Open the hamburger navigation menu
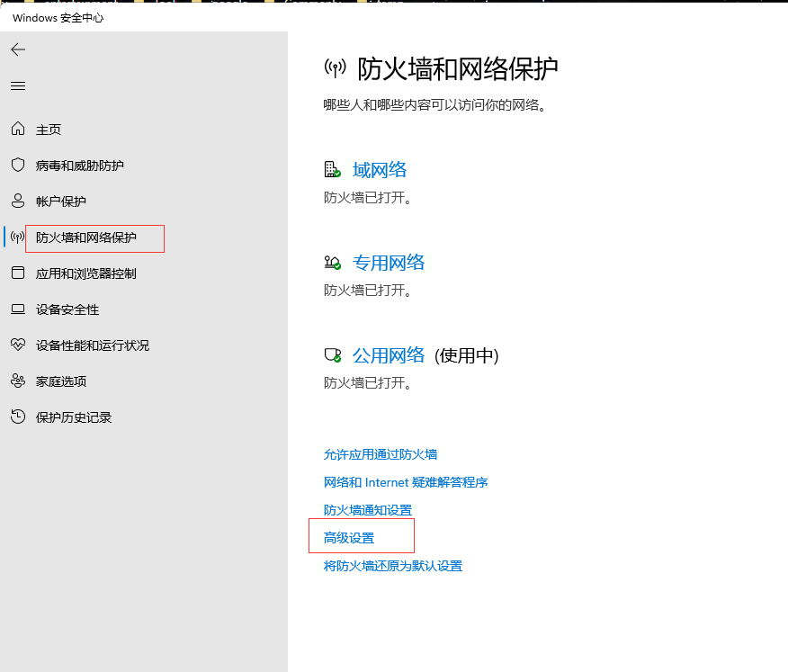 (x=18, y=86)
